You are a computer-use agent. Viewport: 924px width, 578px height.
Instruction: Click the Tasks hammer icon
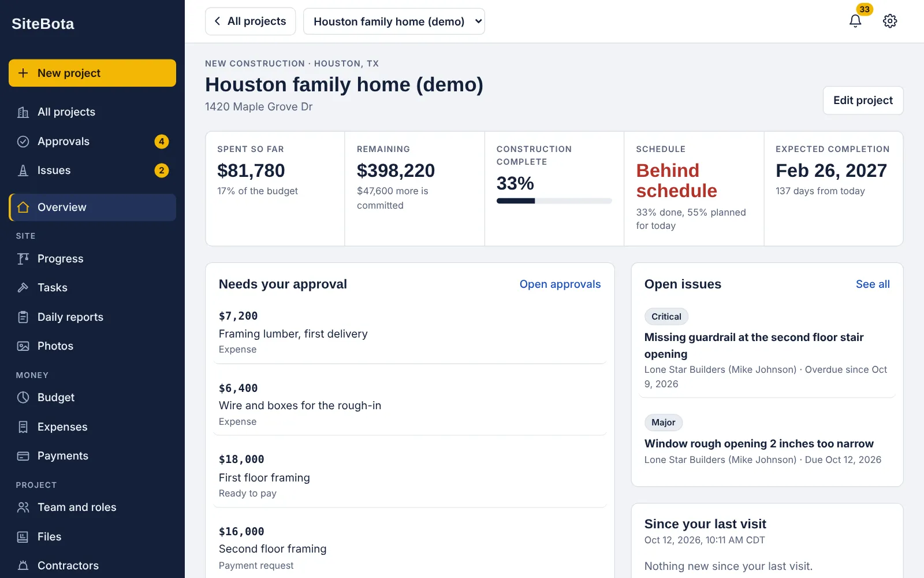coord(23,288)
